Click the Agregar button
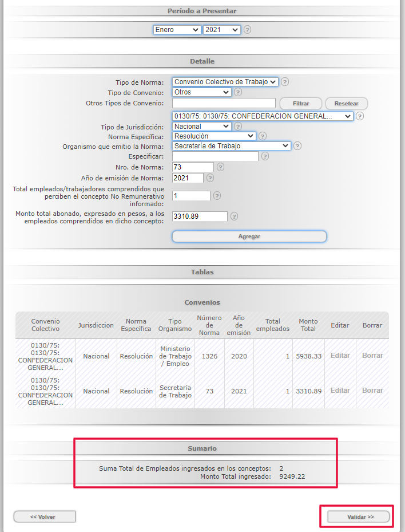This screenshot has height=532, width=405. pyautogui.click(x=249, y=237)
